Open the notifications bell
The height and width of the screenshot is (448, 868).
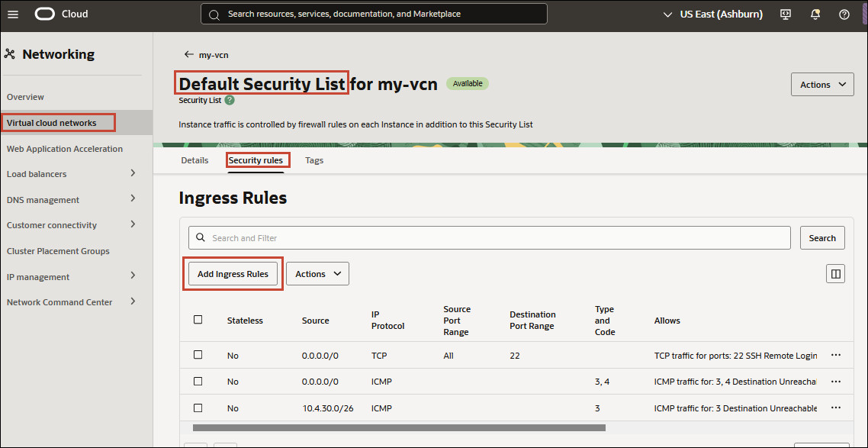pyautogui.click(x=815, y=14)
